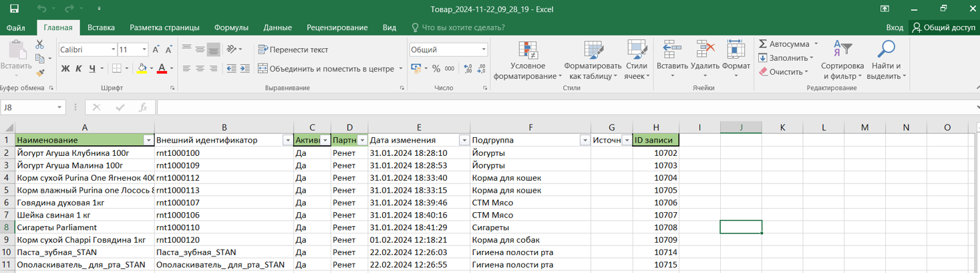The width and height of the screenshot is (980, 273).
Task: Toggle italic formatting (К)
Action: tap(78, 69)
